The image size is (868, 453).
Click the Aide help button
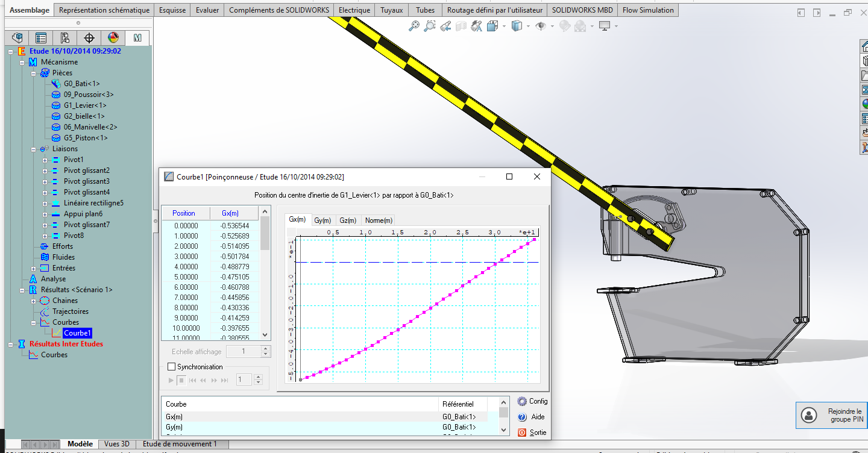531,417
